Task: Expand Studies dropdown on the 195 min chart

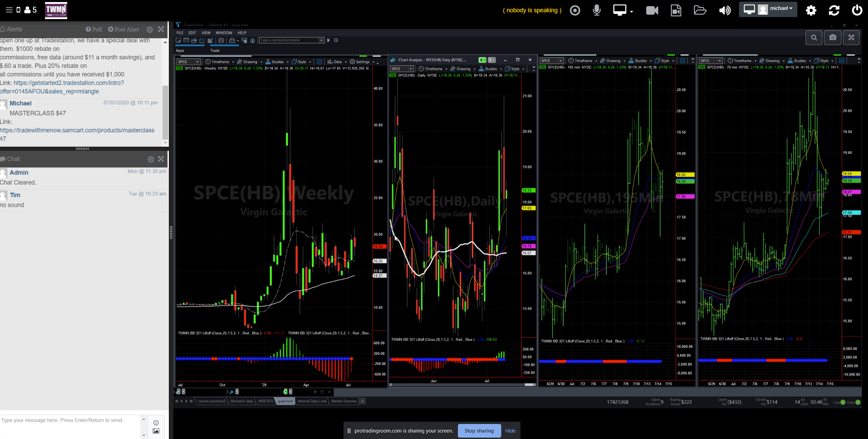Action: (x=640, y=61)
